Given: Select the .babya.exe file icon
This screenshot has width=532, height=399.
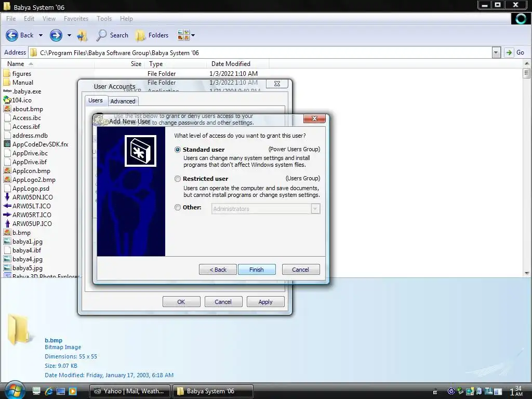Looking at the screenshot, I should [7, 91].
